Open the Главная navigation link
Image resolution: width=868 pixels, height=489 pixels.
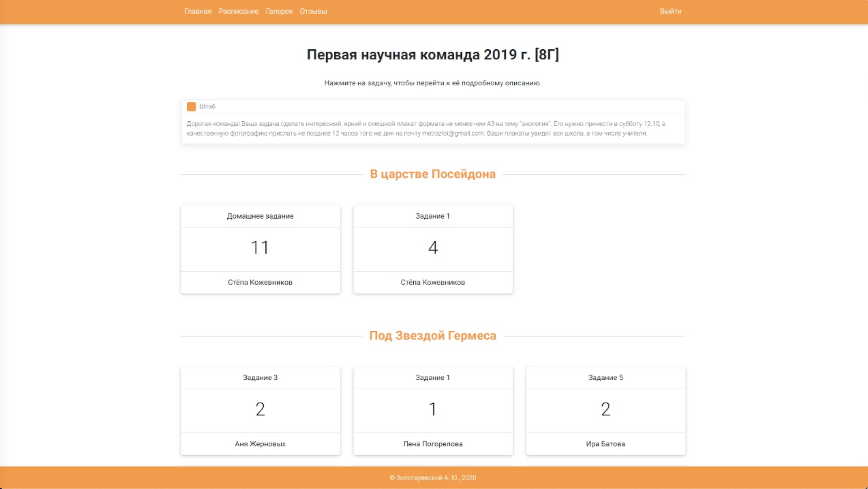pyautogui.click(x=197, y=12)
